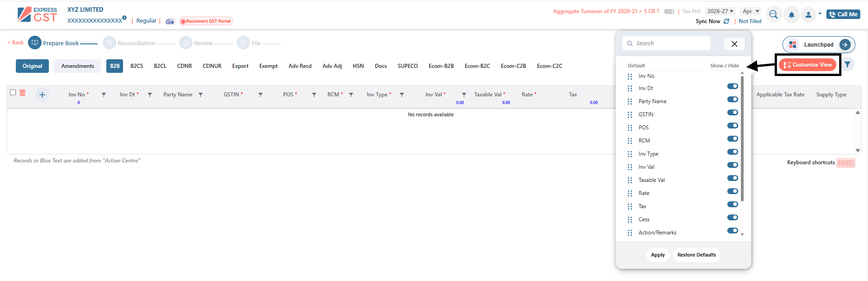Hide the Taxable Val column toggle
This screenshot has height=281, width=868.
coord(732,178)
